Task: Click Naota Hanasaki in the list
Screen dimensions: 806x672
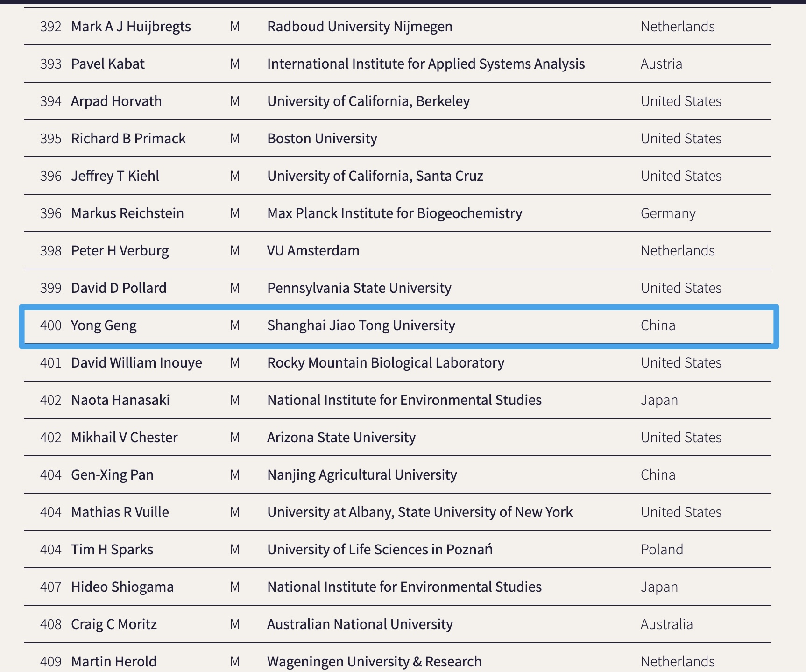Action: click(x=120, y=400)
